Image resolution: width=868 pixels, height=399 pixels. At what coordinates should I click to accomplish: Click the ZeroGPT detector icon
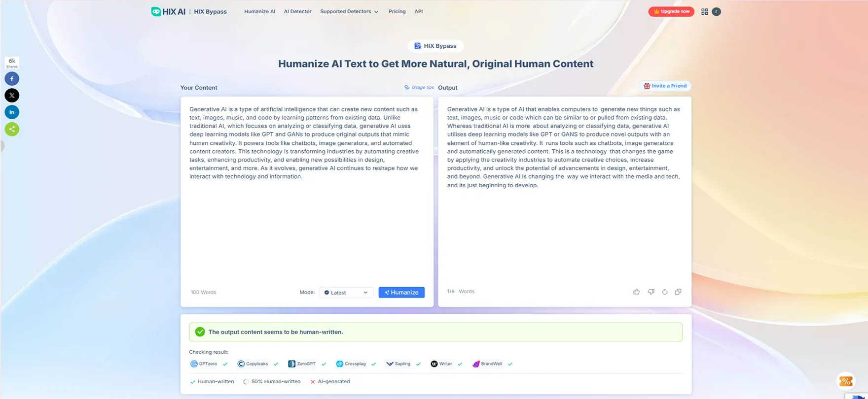coord(291,364)
